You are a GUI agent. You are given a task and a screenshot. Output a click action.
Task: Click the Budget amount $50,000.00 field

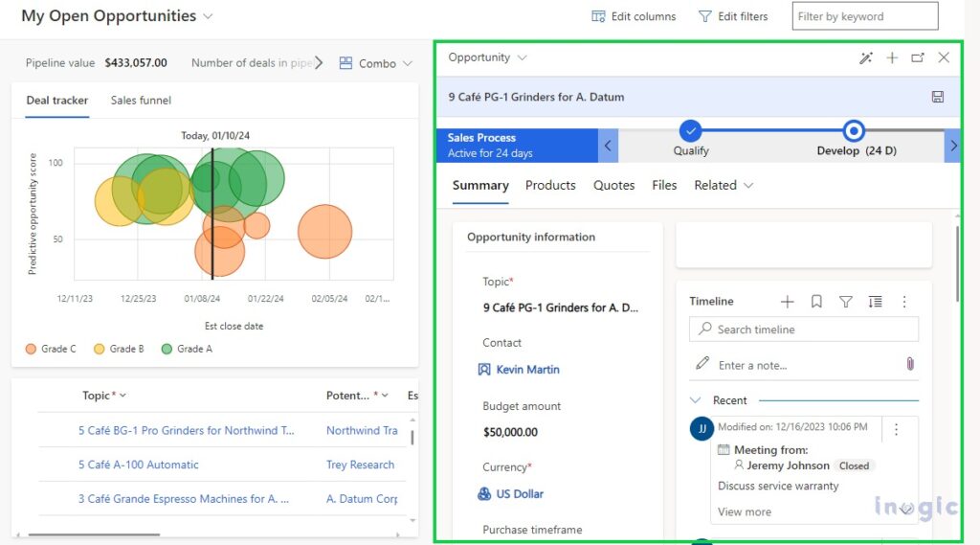click(x=510, y=432)
